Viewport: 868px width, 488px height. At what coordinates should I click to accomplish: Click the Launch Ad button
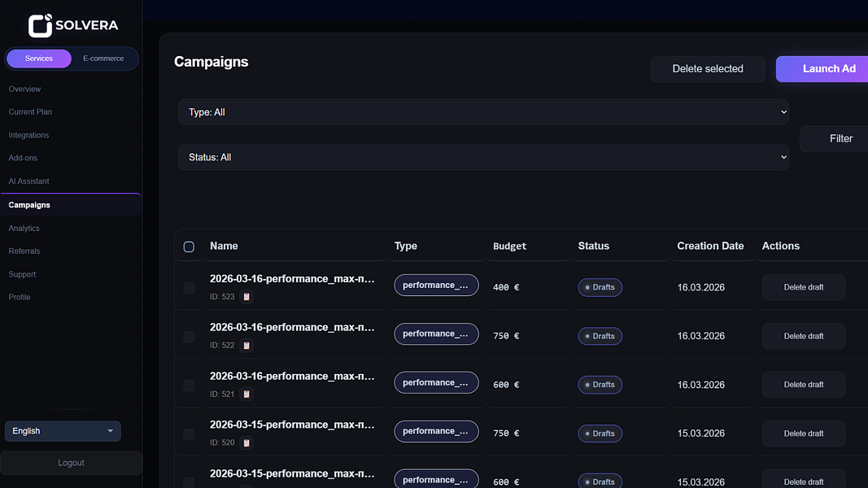point(823,68)
